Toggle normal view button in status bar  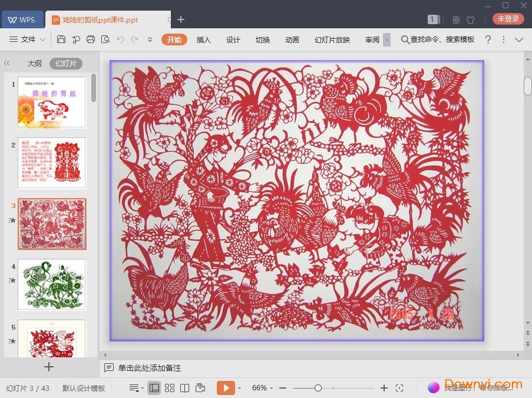[154, 388]
